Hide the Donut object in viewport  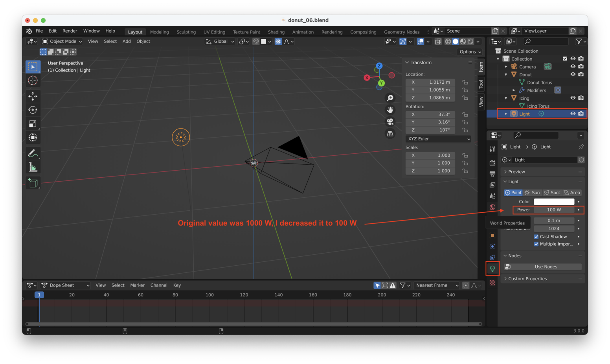(573, 74)
